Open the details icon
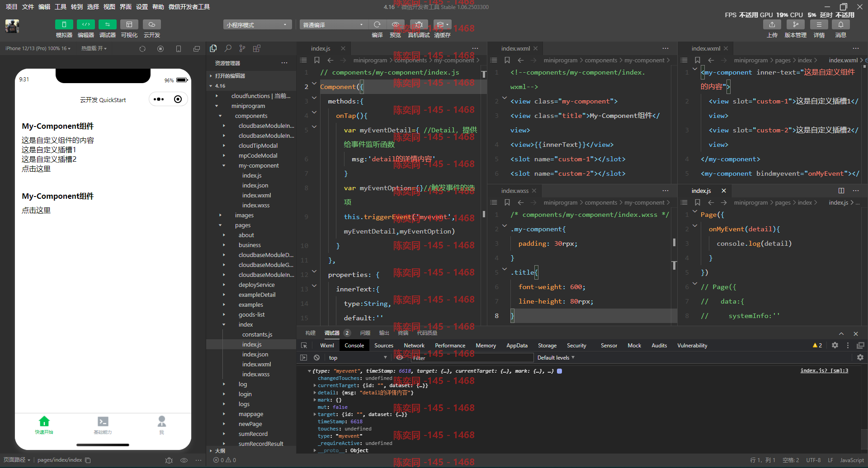 (819, 24)
